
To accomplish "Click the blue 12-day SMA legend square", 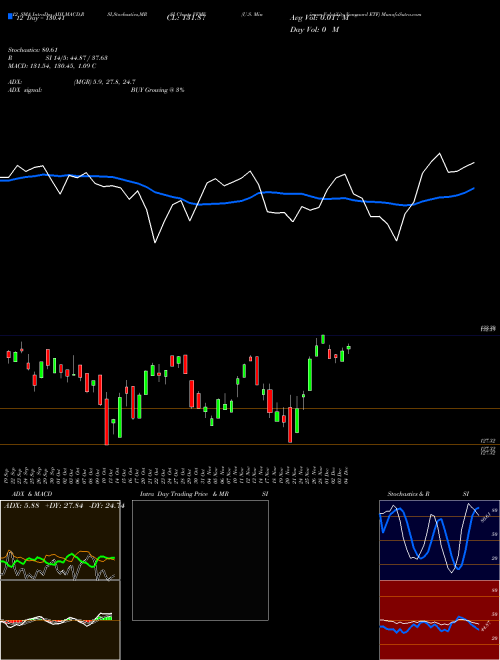I will (x=10, y=16).
